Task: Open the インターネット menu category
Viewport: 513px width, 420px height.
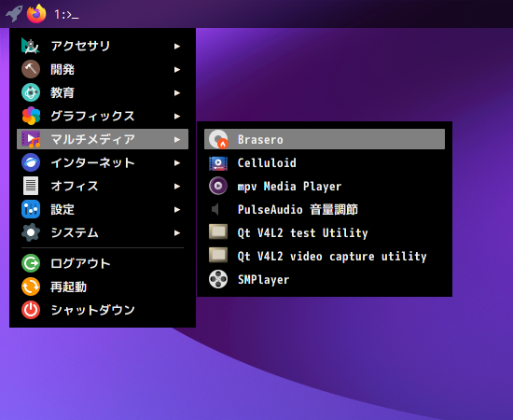Action: (103, 162)
